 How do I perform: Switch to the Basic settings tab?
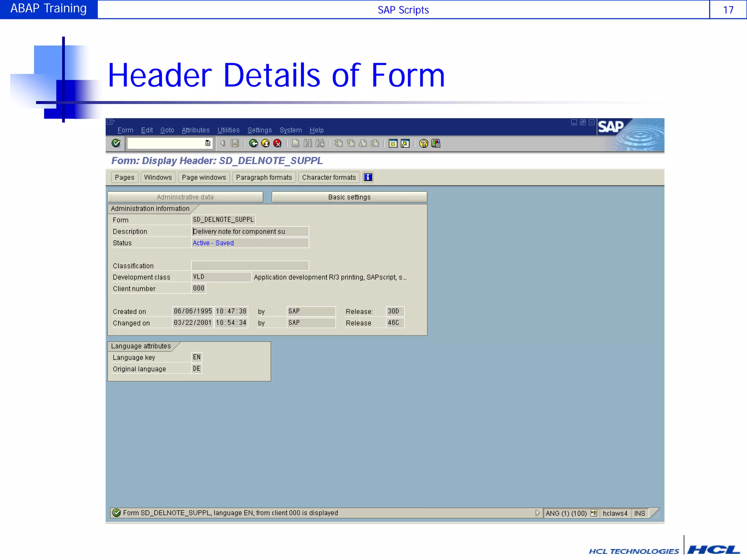349,197
